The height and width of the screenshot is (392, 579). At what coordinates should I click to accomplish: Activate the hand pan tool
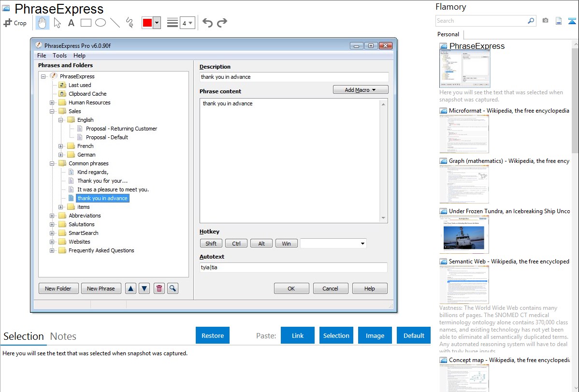tap(42, 23)
